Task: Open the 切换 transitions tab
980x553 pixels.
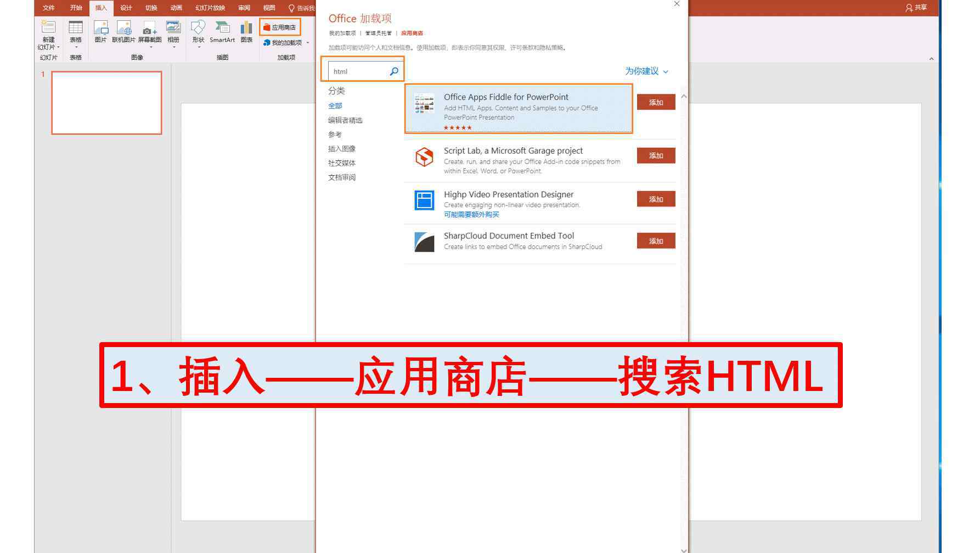Action: click(x=151, y=8)
